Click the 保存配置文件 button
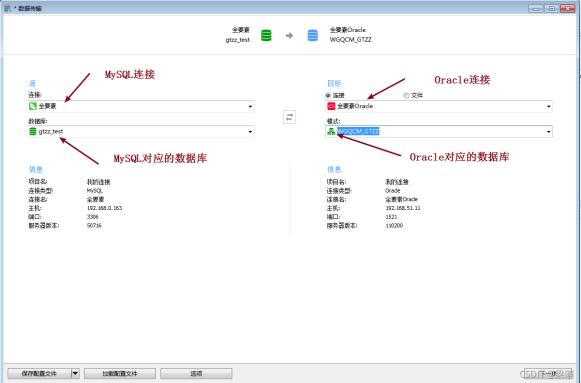 [39, 373]
